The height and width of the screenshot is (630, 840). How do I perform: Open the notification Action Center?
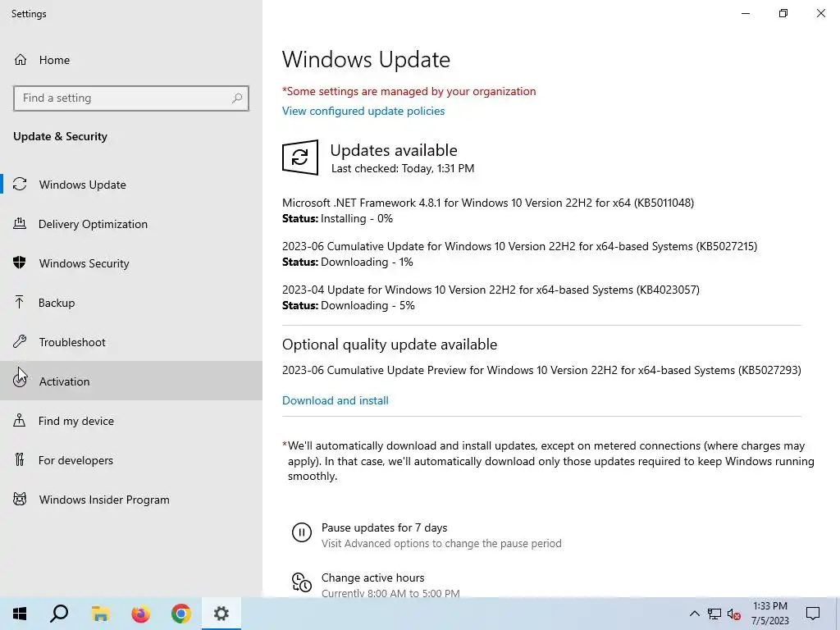pyautogui.click(x=813, y=614)
